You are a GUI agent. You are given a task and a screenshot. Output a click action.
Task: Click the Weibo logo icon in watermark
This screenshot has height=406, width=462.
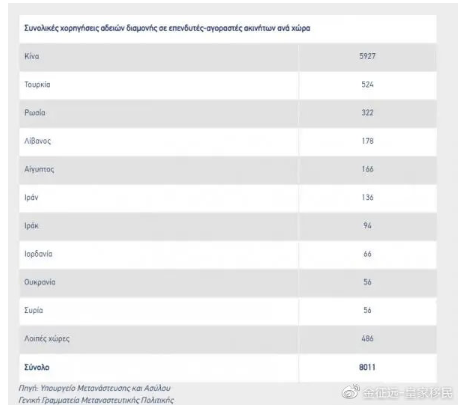point(351,391)
